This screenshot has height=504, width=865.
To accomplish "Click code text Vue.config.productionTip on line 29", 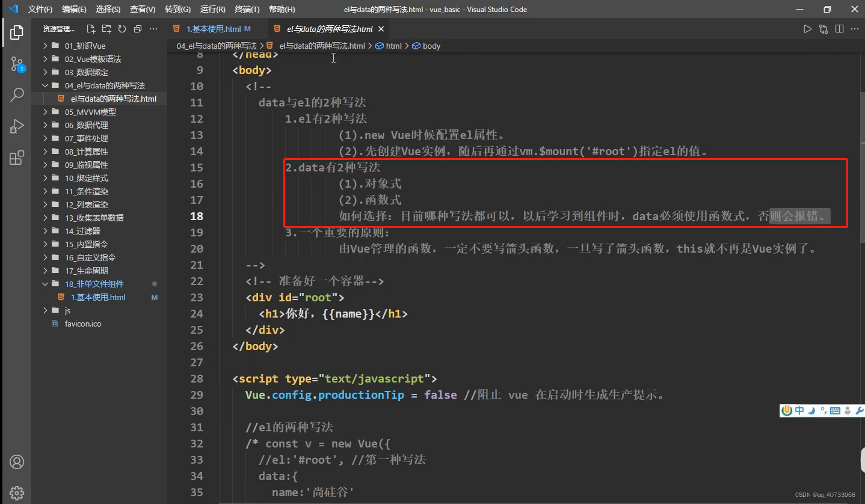I will pyautogui.click(x=324, y=395).
